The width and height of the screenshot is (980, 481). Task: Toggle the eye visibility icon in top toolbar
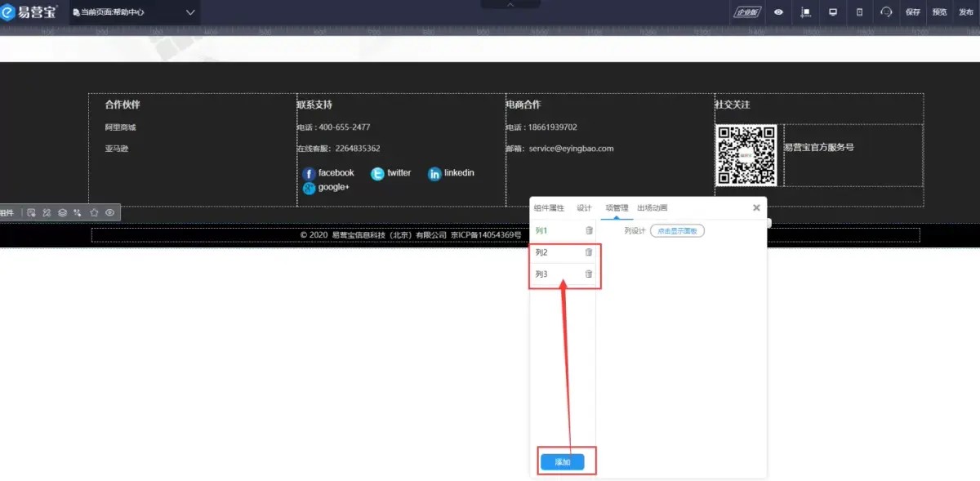(x=779, y=12)
